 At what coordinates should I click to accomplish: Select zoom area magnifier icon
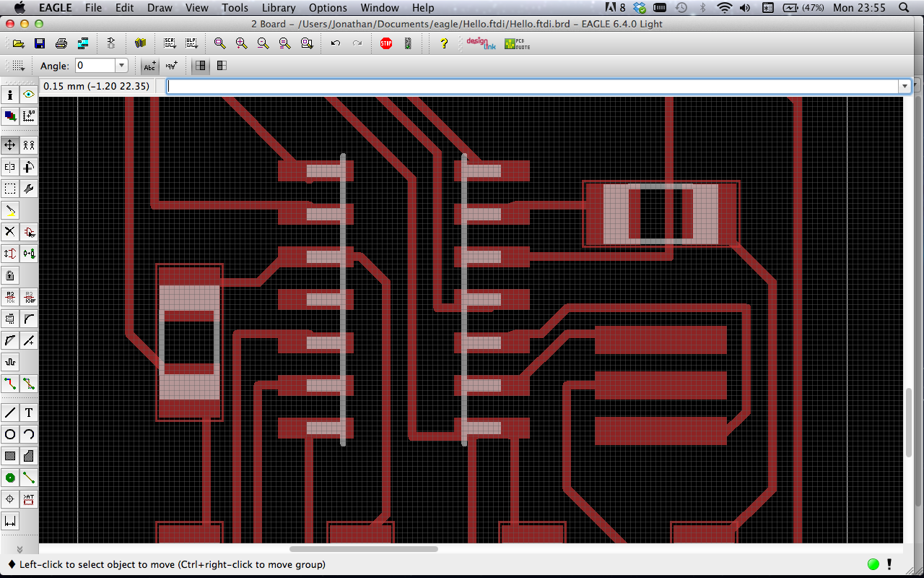coord(307,43)
